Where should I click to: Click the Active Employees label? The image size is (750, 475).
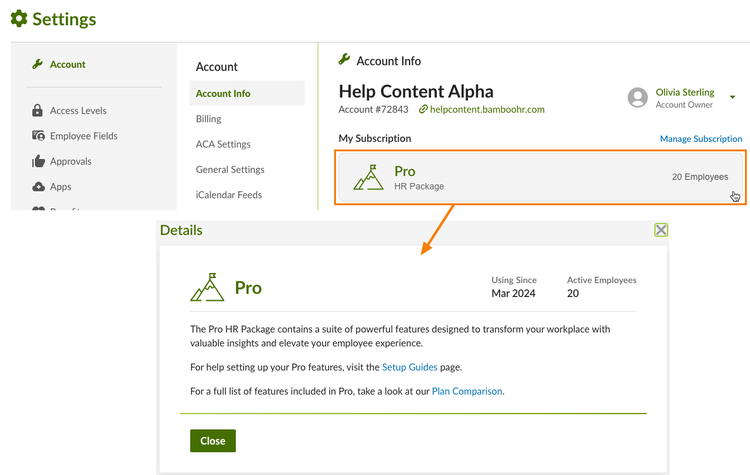601,280
